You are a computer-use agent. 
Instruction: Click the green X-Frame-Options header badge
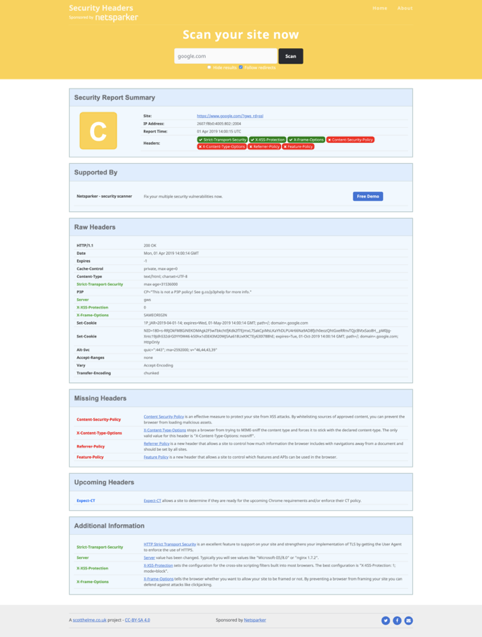pyautogui.click(x=306, y=140)
